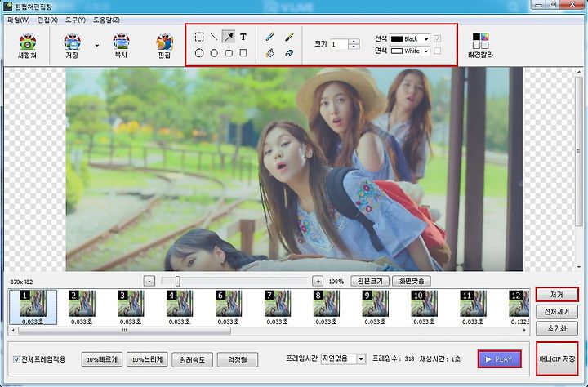Image resolution: width=588 pixels, height=387 pixels.
Task: Click the 원래속도 original speed button
Action: point(193,359)
